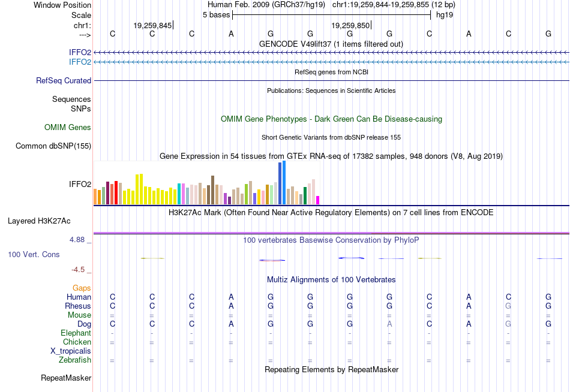570x392 pixels.
Task: Click the OMIM Gene Phenotypes track title
Action: [x=331, y=119]
